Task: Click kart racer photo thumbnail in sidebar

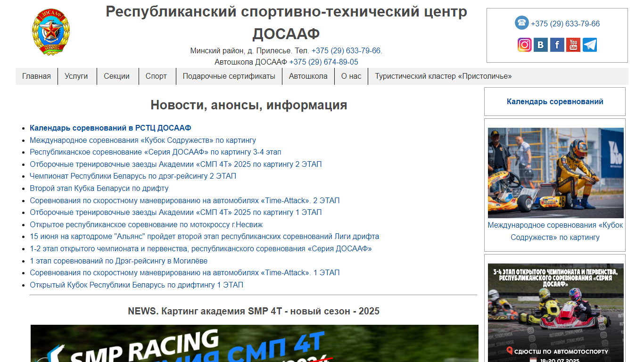Action: tap(555, 173)
